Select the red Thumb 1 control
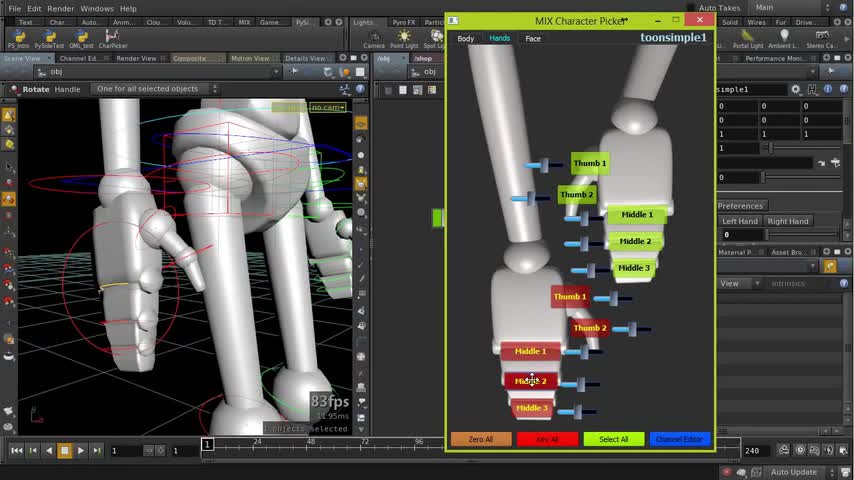The image size is (854, 480). tap(570, 297)
